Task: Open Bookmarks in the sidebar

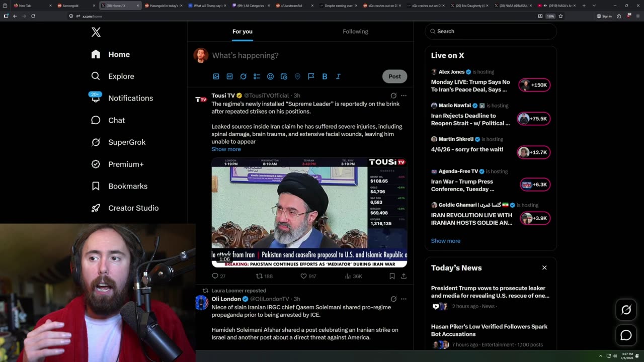Action: (119, 186)
